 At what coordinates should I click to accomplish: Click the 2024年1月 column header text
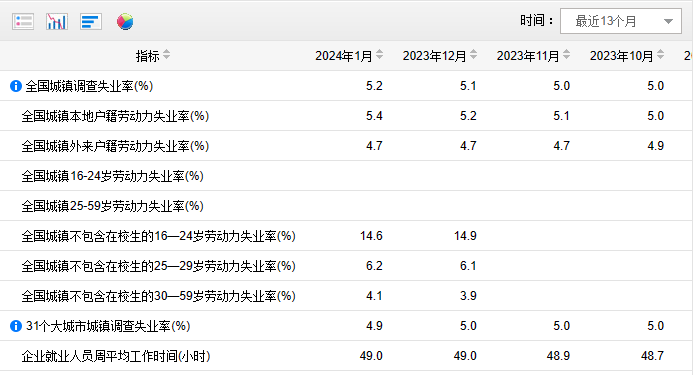[x=344, y=56]
